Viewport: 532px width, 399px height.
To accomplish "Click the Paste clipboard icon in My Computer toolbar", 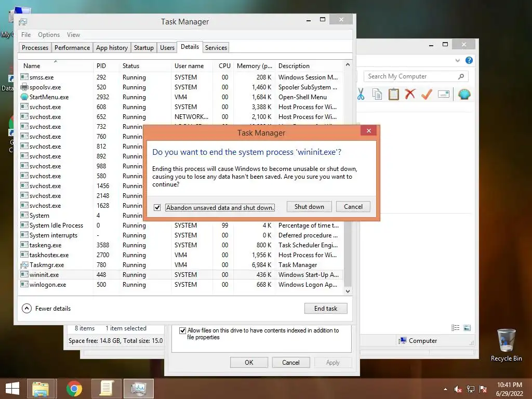I will point(394,94).
